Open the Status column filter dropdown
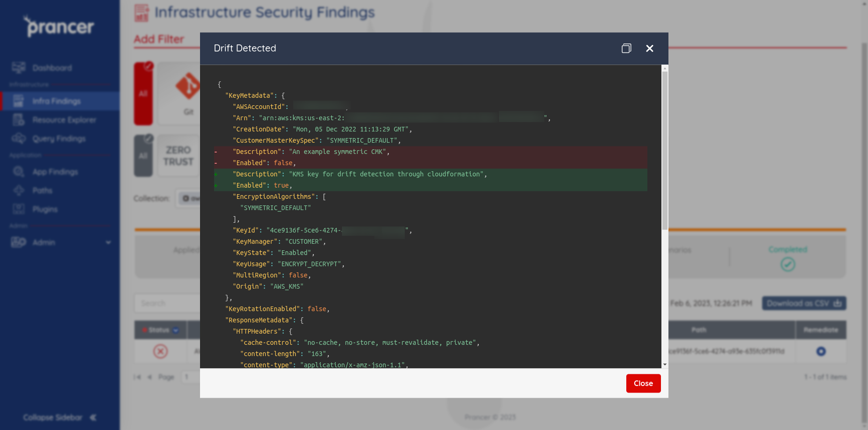The height and width of the screenshot is (430, 868). [x=176, y=330]
